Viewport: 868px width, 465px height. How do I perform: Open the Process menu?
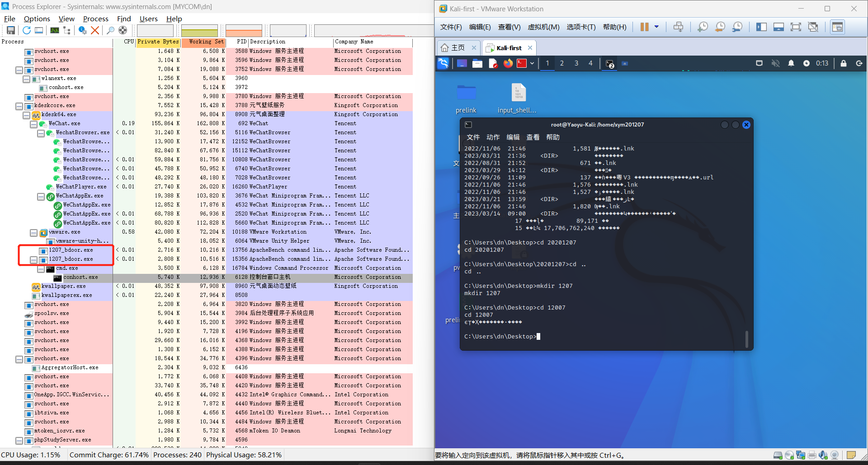[95, 19]
